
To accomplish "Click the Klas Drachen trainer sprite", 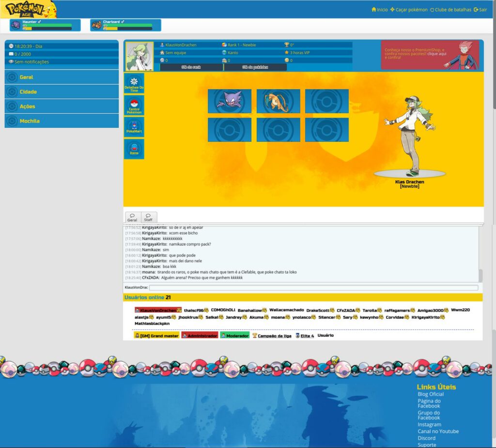I will coord(410,136).
